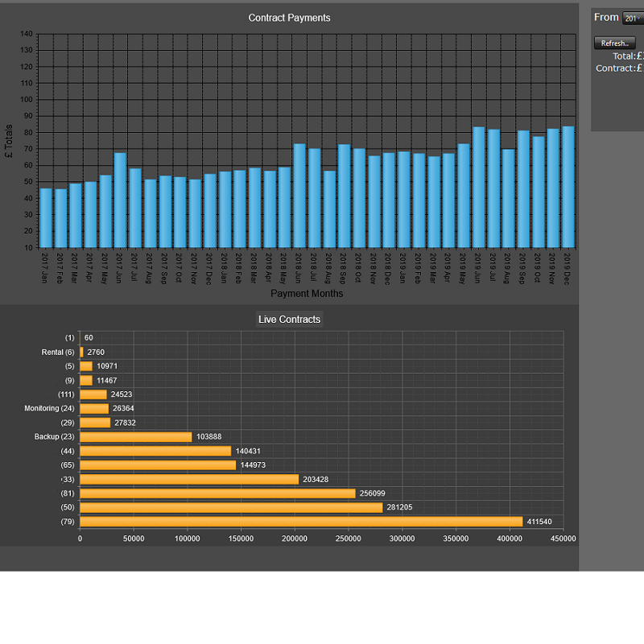Click the 2019 Dec payment bar

[x=568, y=187]
